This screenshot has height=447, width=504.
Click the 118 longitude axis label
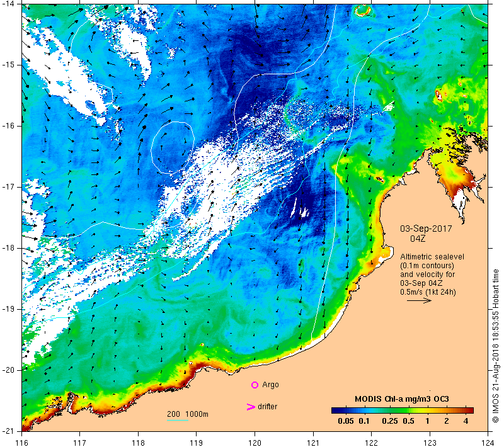tap(138, 443)
